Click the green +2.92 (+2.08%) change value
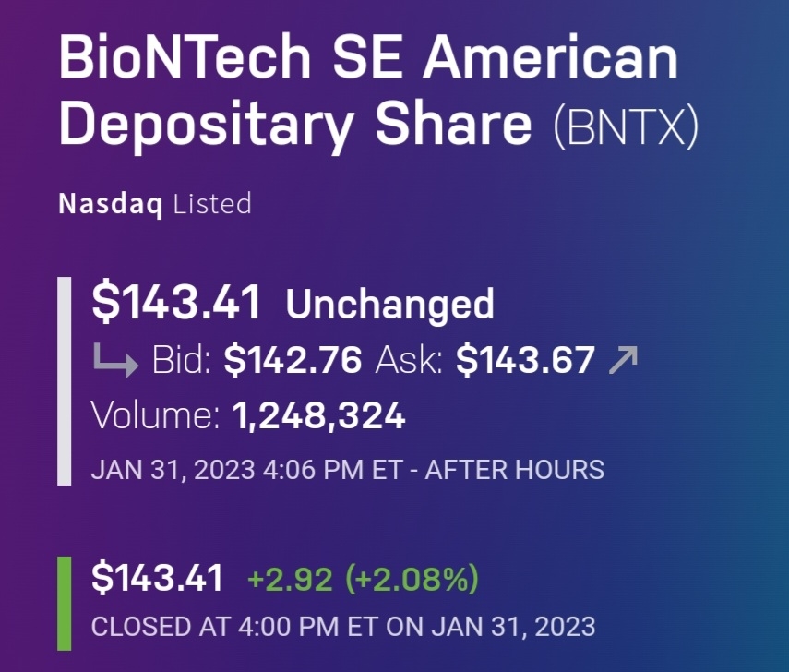The height and width of the screenshot is (672, 789). click(363, 580)
